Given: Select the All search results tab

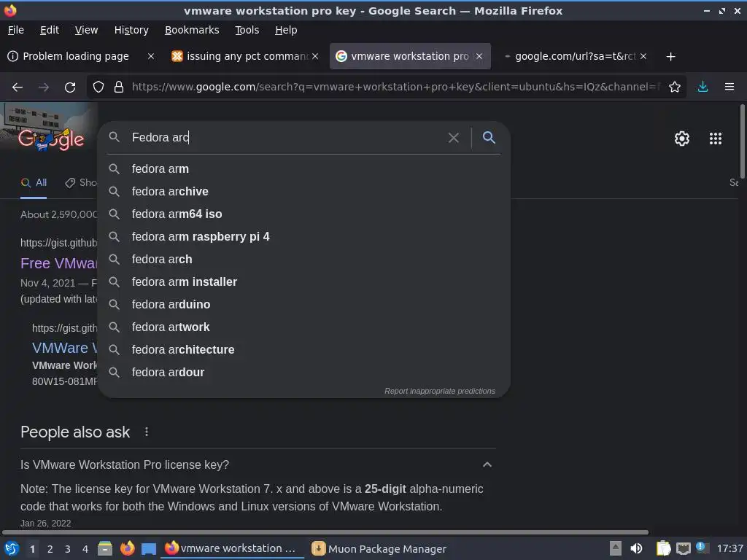Looking at the screenshot, I should [x=34, y=183].
